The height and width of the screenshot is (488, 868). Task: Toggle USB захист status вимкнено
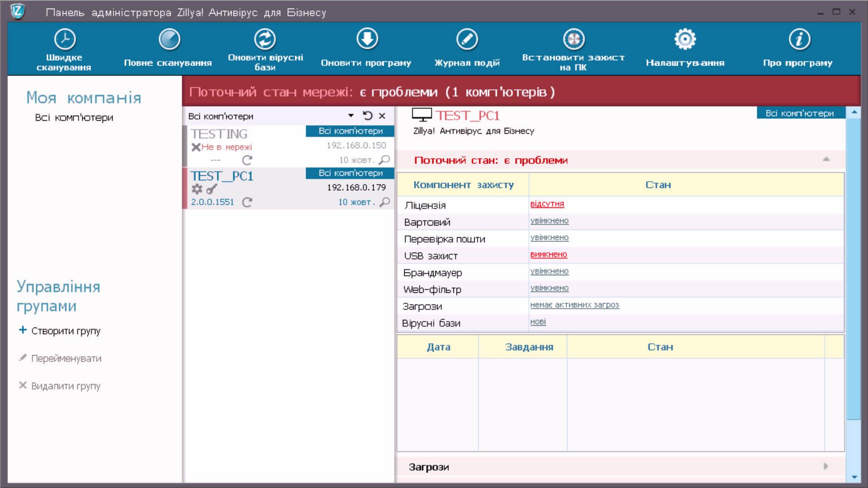click(x=548, y=254)
